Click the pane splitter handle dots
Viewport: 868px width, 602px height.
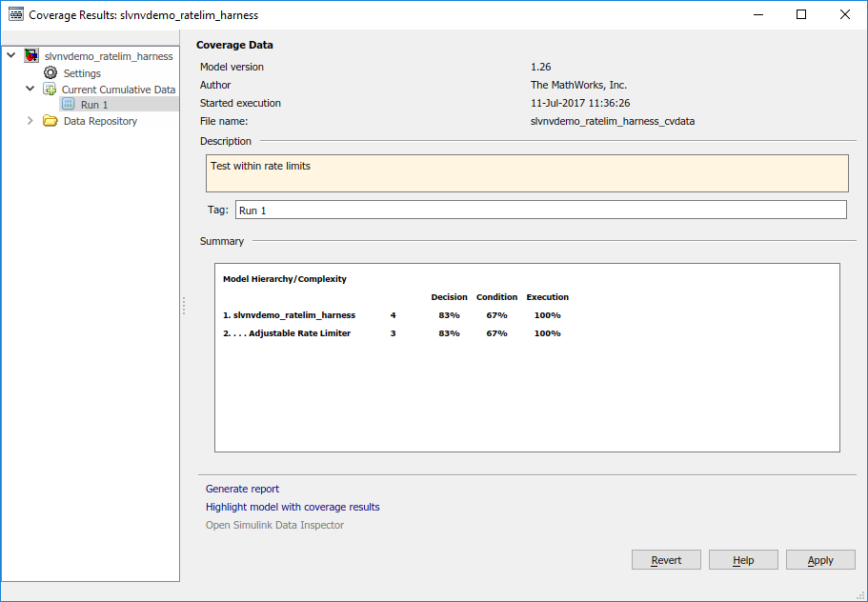(184, 306)
